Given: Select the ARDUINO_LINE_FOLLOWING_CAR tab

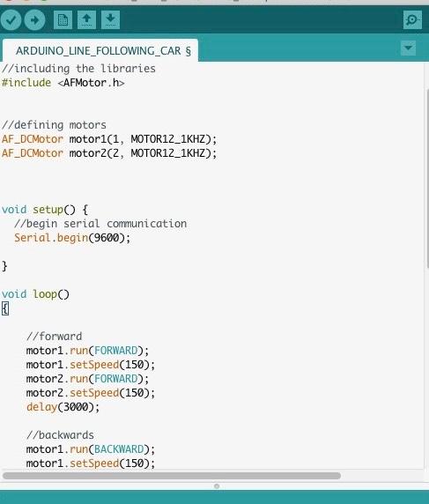Looking at the screenshot, I should pyautogui.click(x=100, y=50).
